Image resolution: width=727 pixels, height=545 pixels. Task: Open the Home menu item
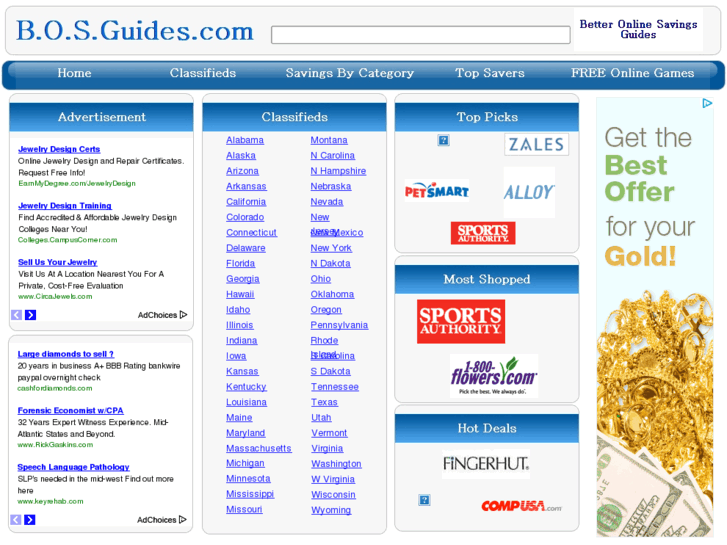(74, 73)
